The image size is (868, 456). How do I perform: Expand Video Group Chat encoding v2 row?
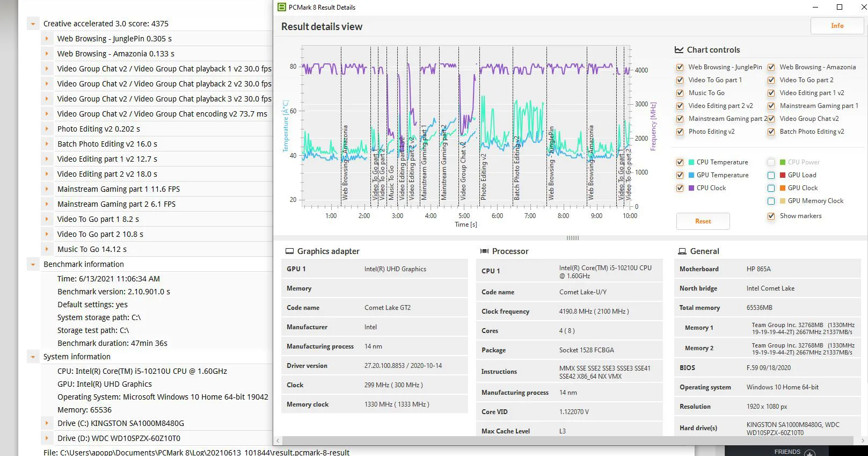[x=47, y=114]
